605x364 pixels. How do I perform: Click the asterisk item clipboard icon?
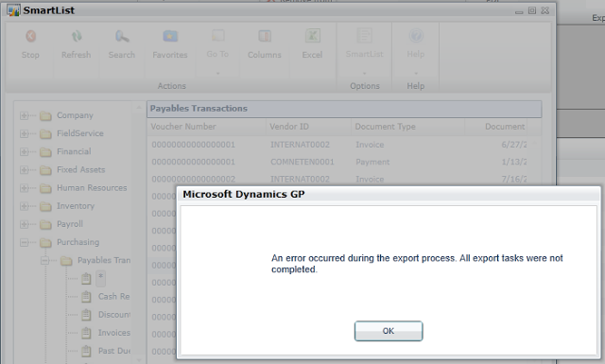click(x=86, y=278)
